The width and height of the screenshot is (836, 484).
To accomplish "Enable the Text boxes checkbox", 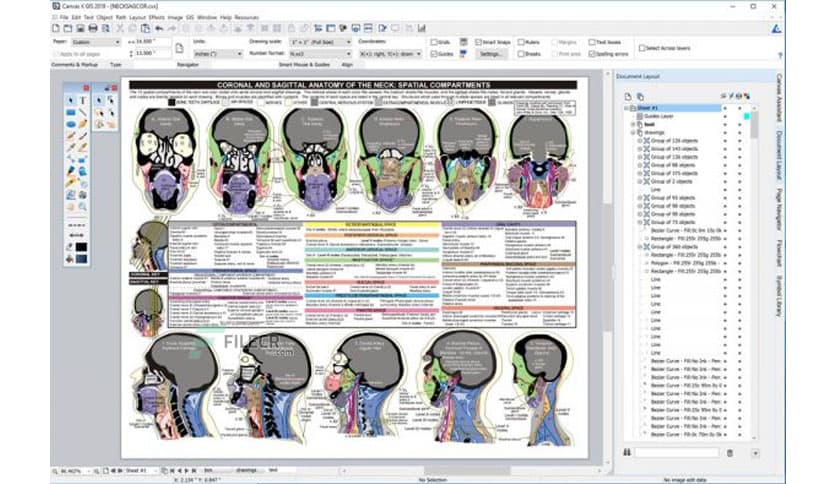I will coord(592,42).
